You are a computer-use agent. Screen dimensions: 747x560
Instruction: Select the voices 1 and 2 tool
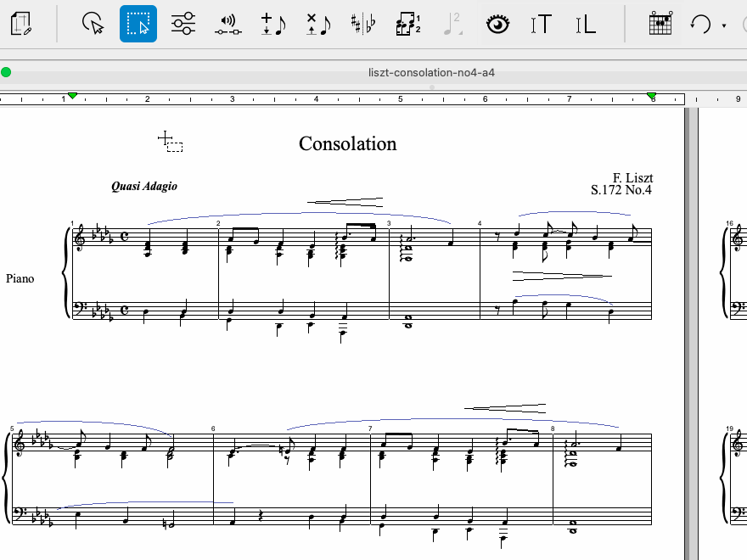point(408,24)
